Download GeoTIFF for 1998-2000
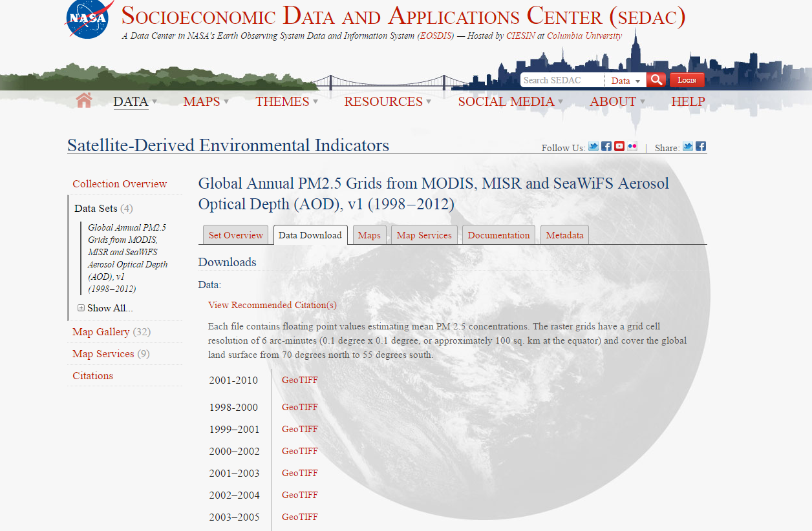Image resolution: width=812 pixels, height=531 pixels. 300,407
